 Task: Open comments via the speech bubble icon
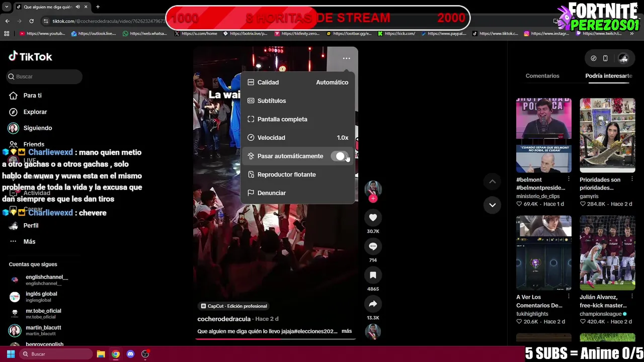coord(373,246)
